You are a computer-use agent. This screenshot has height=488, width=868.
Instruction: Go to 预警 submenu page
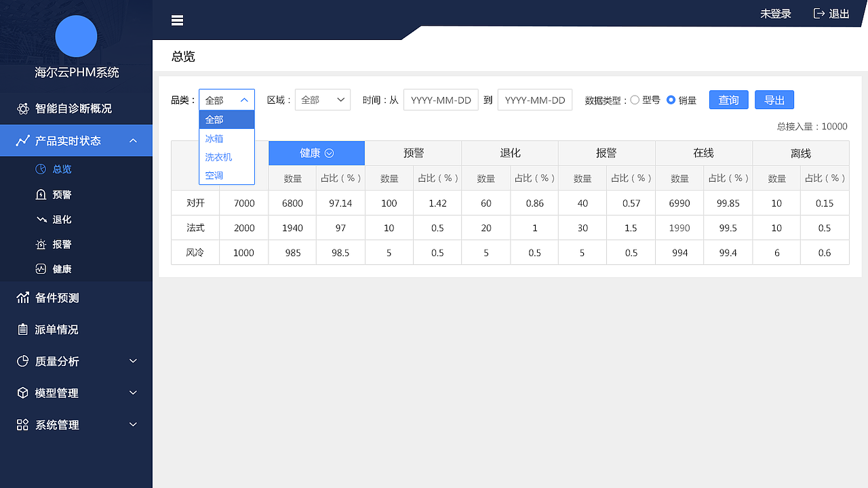76,195
